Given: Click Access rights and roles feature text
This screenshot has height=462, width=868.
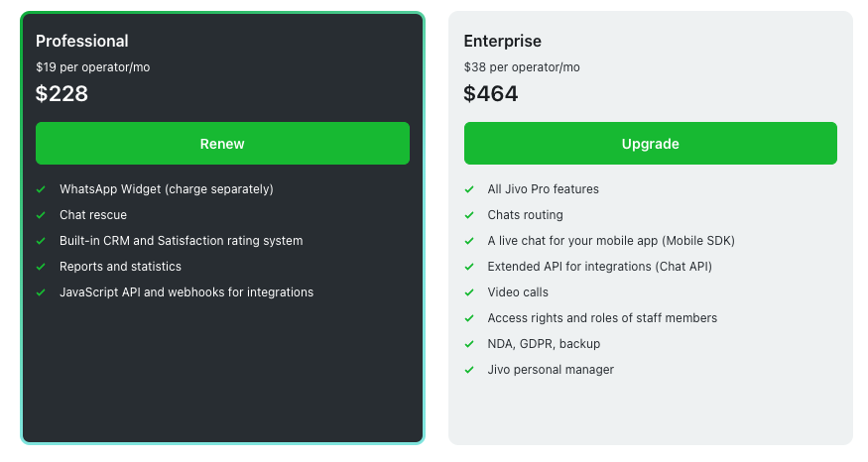Looking at the screenshot, I should pyautogui.click(x=602, y=318).
